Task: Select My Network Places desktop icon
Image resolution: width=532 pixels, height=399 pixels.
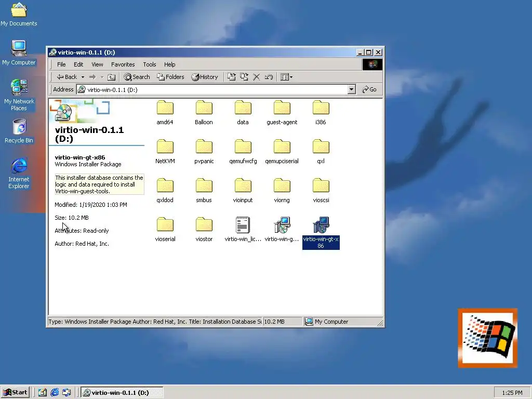Action: tap(19, 95)
